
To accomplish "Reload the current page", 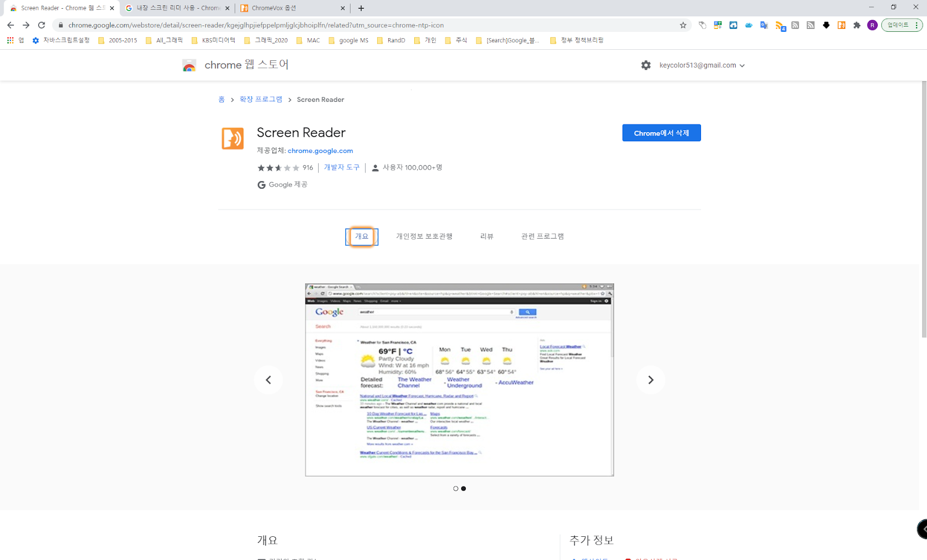I will (x=42, y=25).
